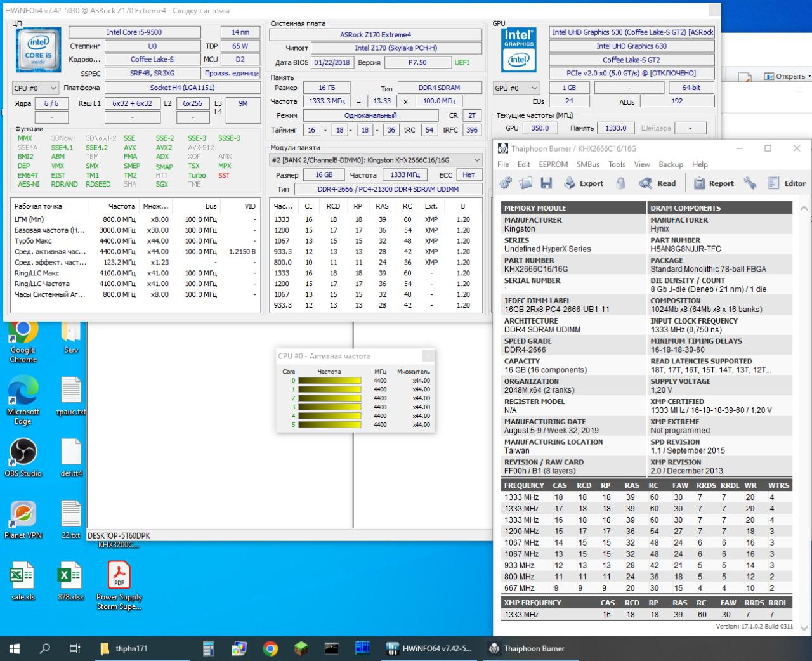812x661 pixels.
Task: Click the wrench tool icon
Action: click(x=750, y=183)
